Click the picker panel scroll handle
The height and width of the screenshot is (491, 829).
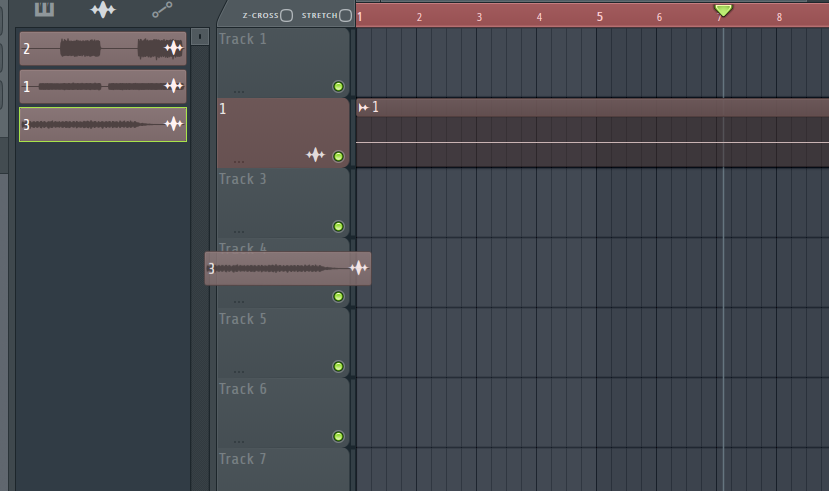pos(200,37)
